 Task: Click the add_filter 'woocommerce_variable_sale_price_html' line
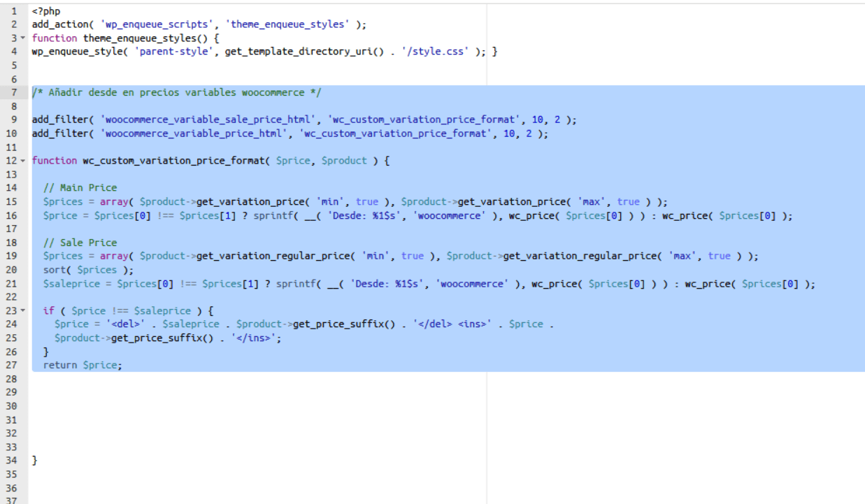pyautogui.click(x=304, y=120)
